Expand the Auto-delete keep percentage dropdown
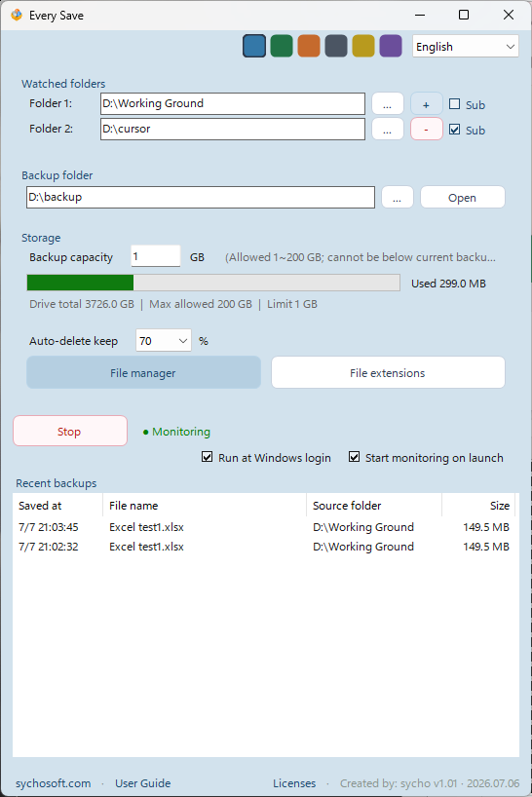Viewport: 532px width, 797px height. [x=164, y=341]
